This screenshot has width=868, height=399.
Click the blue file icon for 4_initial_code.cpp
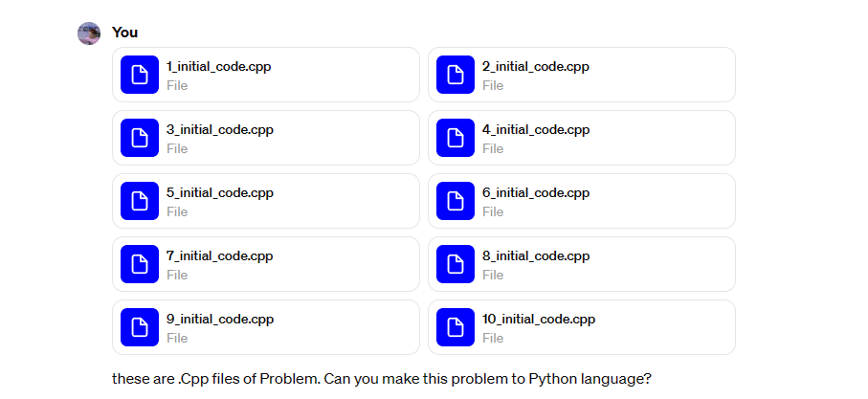(x=455, y=138)
